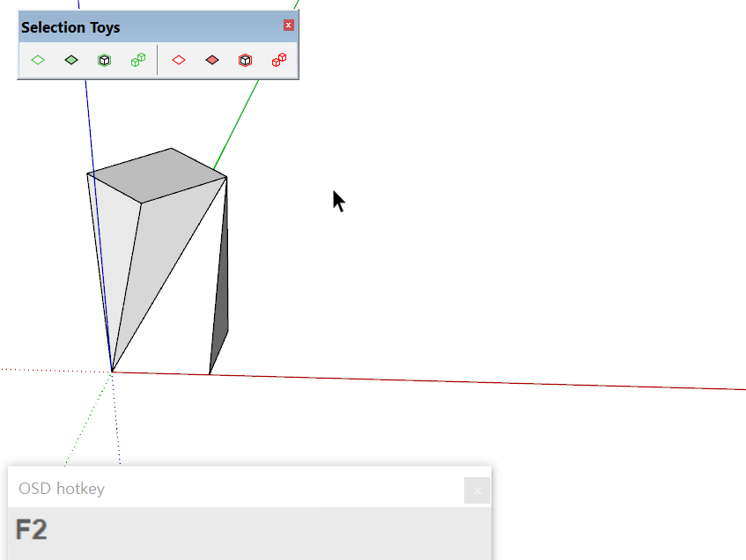Dismiss the OSD hotkey popup
Screen dimensions: 746x560
pos(477,490)
